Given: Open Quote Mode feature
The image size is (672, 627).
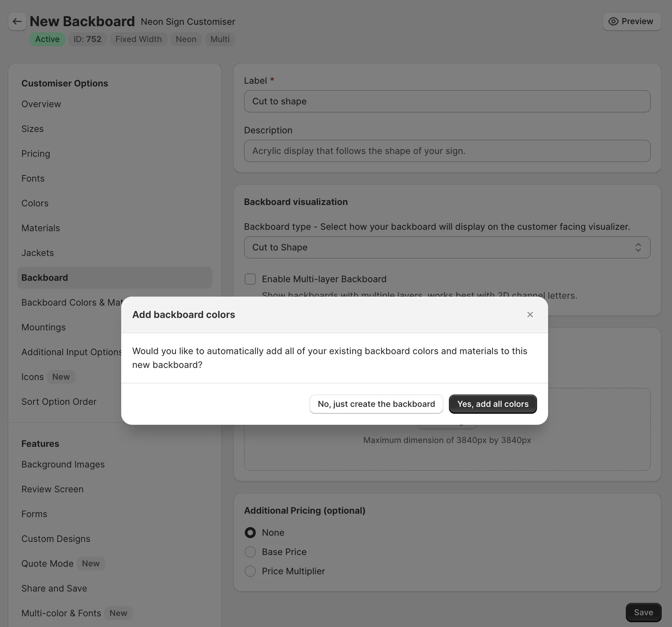Looking at the screenshot, I should tap(48, 563).
